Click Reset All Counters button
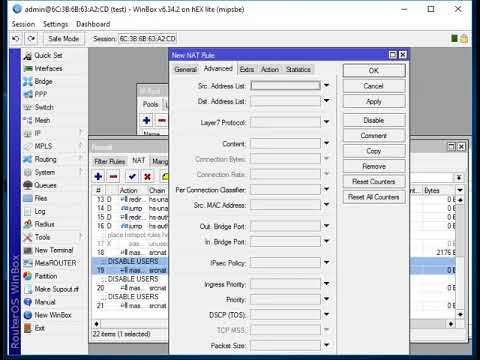 tap(374, 197)
